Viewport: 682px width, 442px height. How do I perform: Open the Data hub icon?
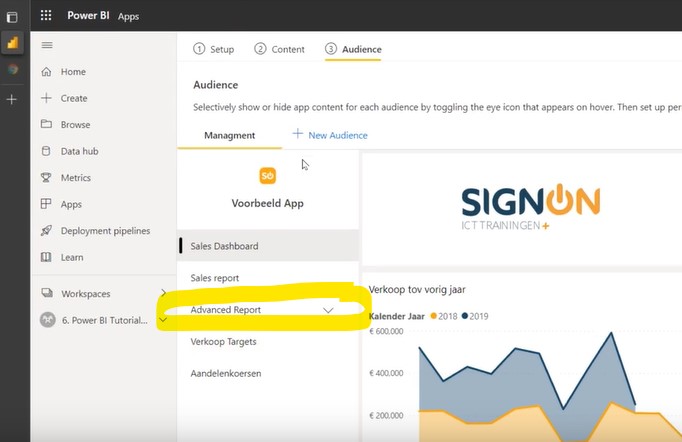click(46, 151)
